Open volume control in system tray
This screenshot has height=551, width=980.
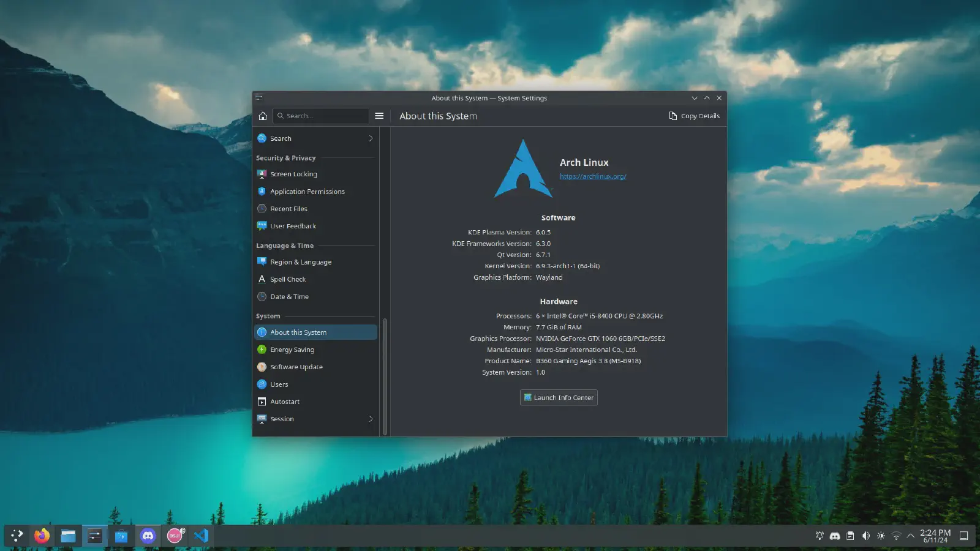865,536
